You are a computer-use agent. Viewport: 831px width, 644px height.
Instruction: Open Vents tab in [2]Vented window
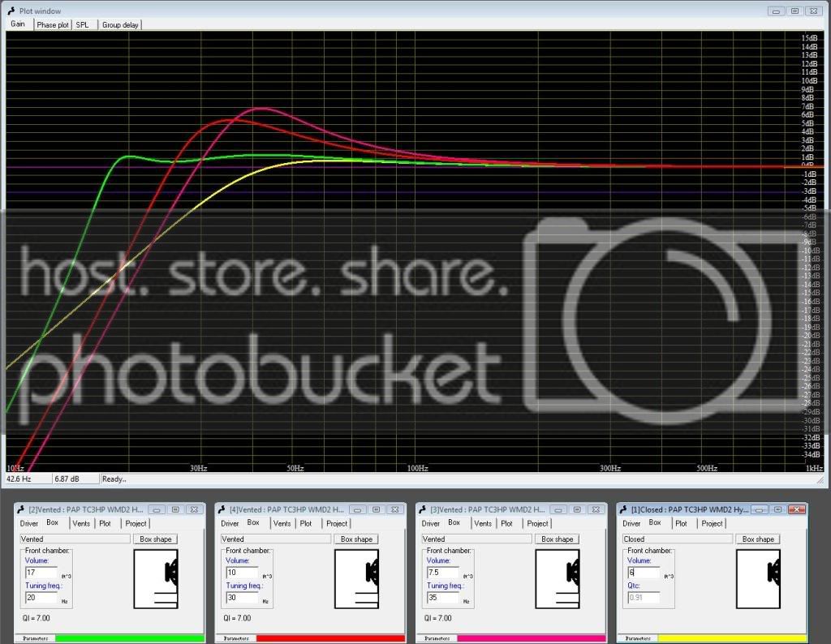[81, 523]
